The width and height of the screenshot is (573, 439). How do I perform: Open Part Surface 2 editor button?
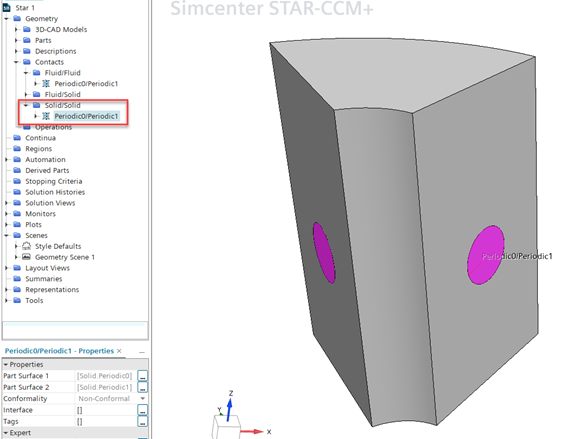143,387
